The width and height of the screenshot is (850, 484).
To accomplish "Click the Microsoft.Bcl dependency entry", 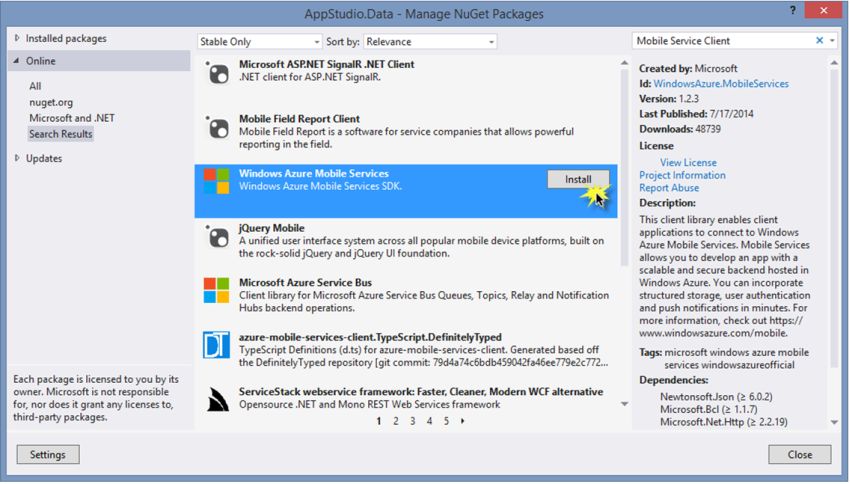I will (x=709, y=409).
